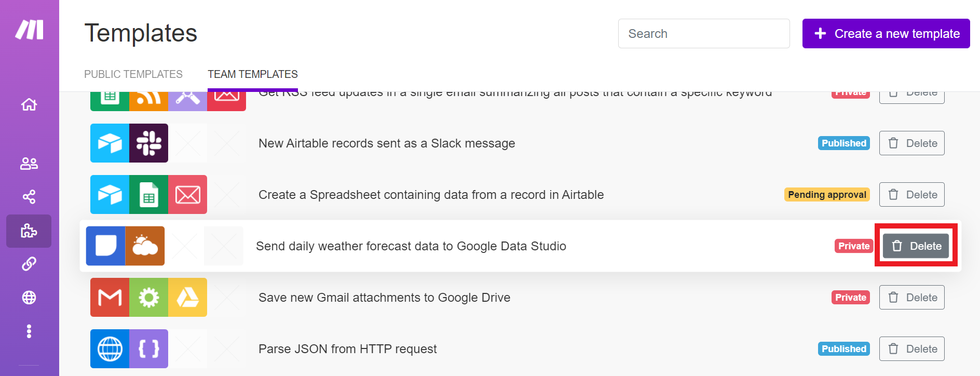
Task: Click the Templates search field
Action: click(703, 34)
